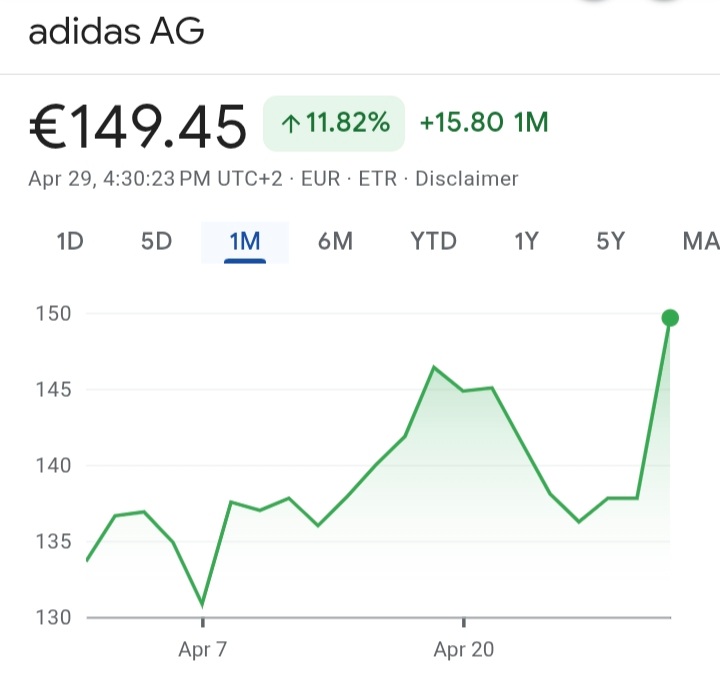Open the Disclaimer link

coord(466,180)
